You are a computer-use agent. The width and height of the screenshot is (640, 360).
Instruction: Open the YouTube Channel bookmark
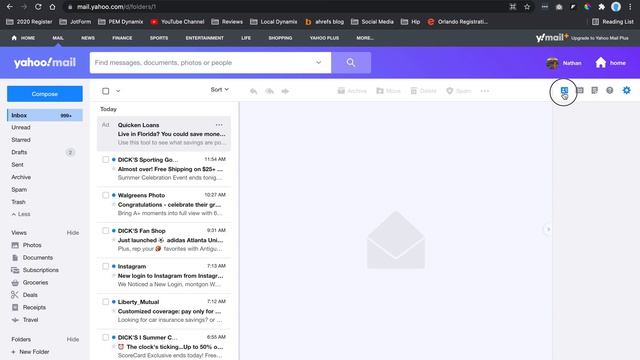coord(178,22)
